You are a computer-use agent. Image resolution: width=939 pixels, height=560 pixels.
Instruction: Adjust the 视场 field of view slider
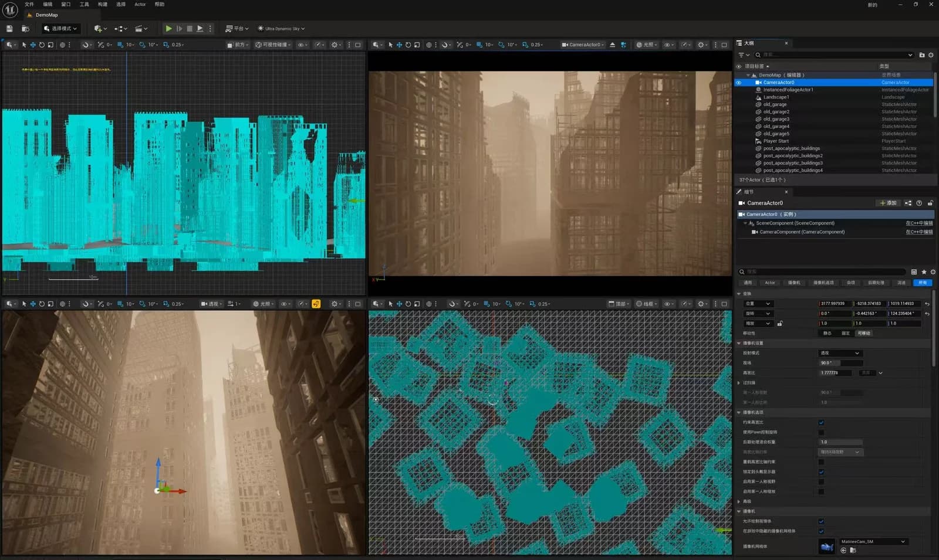841,363
